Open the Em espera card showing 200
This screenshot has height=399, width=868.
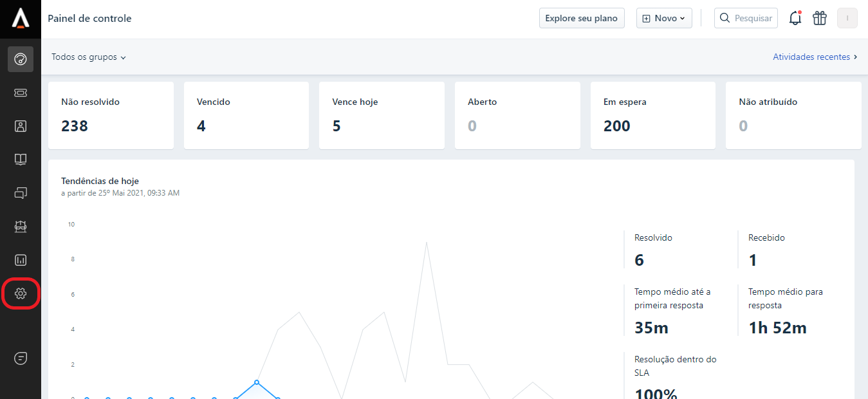(x=652, y=115)
